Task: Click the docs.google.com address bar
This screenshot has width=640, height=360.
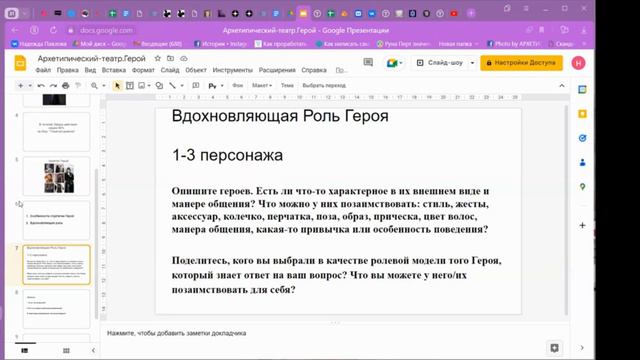Action: [106, 30]
